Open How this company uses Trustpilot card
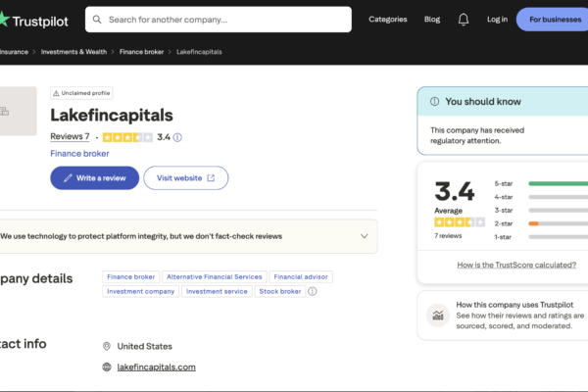 503,316
